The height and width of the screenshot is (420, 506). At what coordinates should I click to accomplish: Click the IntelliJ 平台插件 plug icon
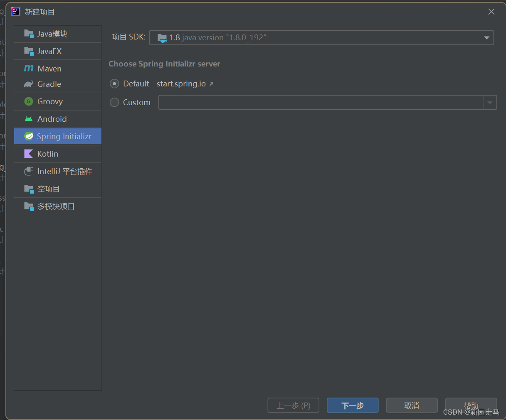tap(29, 171)
